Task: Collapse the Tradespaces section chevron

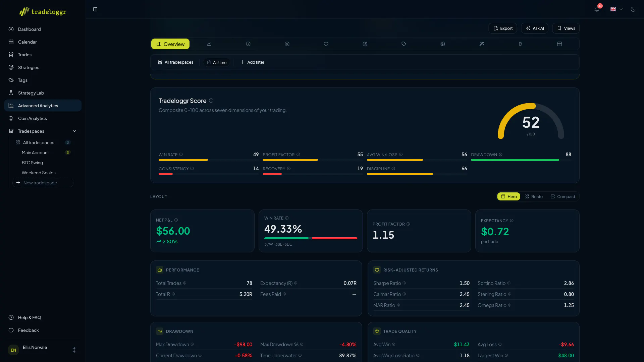Action: [x=74, y=131]
